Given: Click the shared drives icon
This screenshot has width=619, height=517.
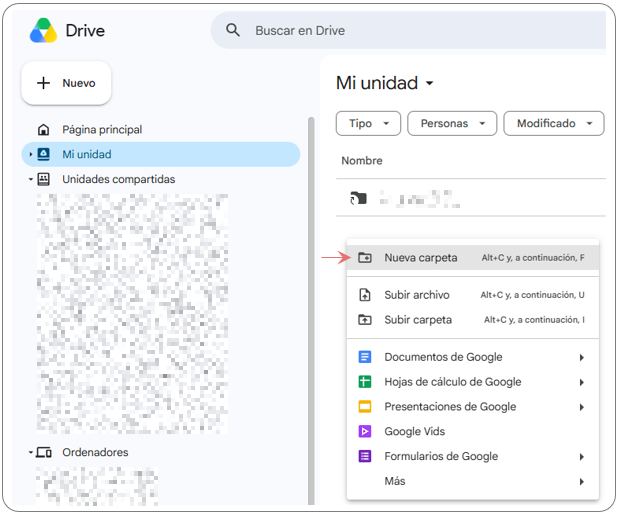Looking at the screenshot, I should pyautogui.click(x=43, y=179).
